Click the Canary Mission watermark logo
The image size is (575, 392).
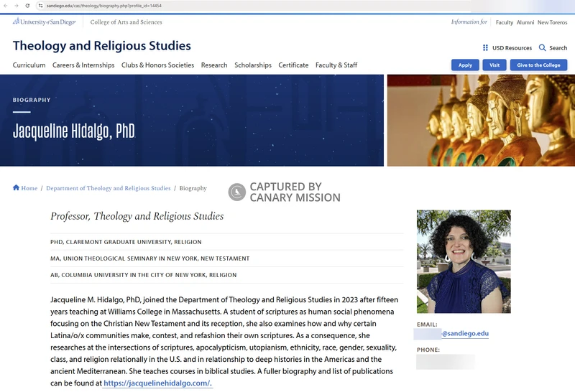[236, 192]
